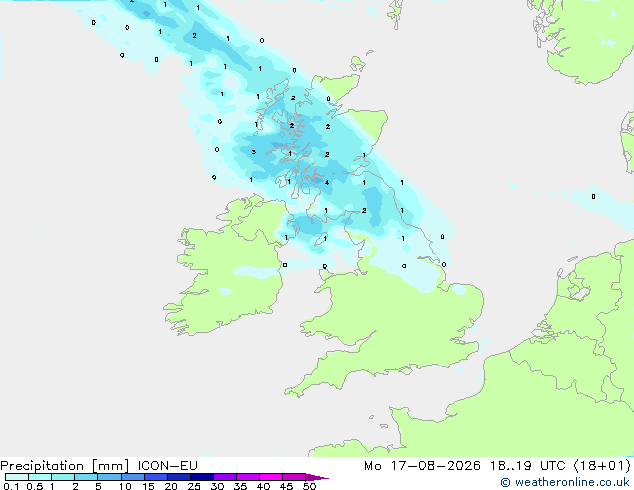The height and width of the screenshot is (490, 634).
Task: Select the 5–10 mm legend color swatch
Action: click(x=109, y=477)
